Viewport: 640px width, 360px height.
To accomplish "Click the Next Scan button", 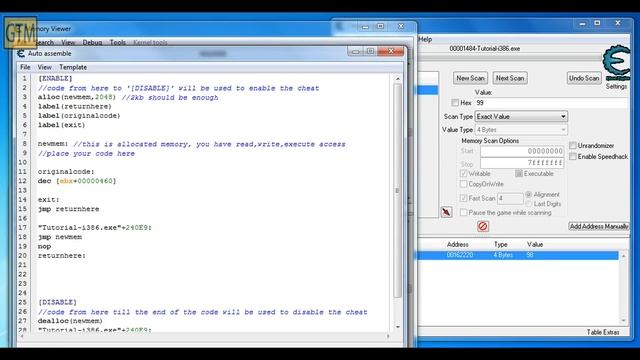I will pos(510,78).
